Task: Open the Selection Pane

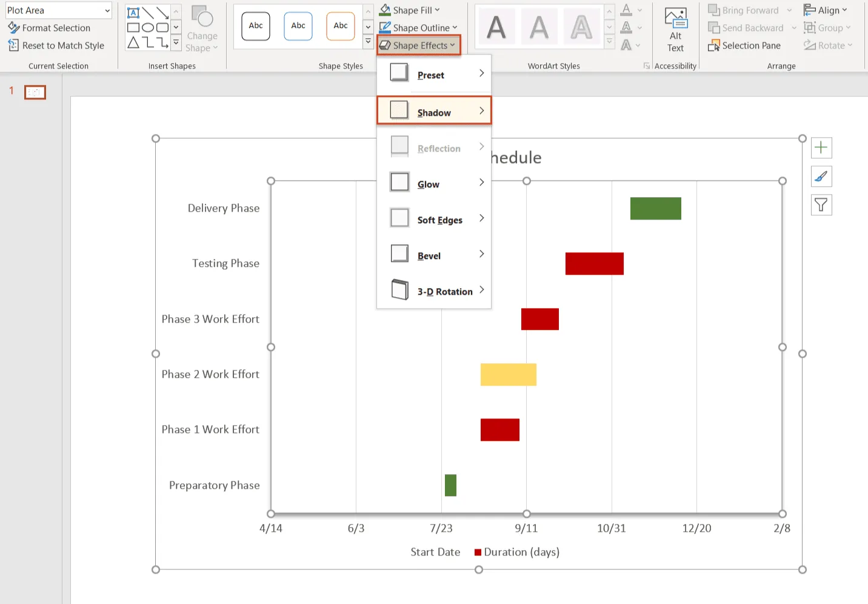Action: 744,45
